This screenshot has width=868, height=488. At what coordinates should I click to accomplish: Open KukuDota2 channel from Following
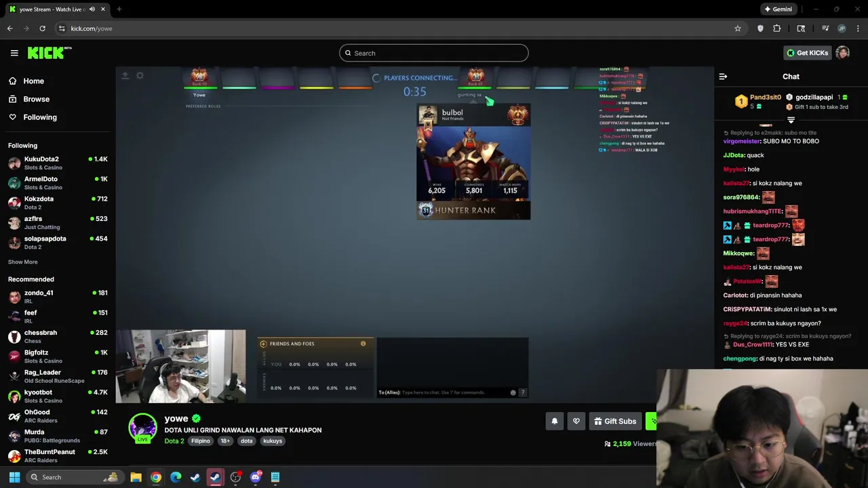pyautogui.click(x=58, y=163)
